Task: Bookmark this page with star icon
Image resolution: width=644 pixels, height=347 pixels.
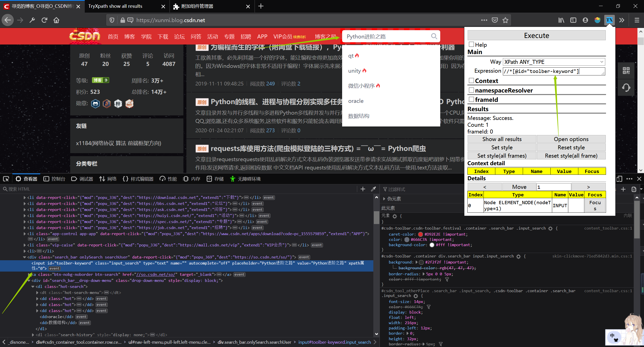Action: click(505, 20)
